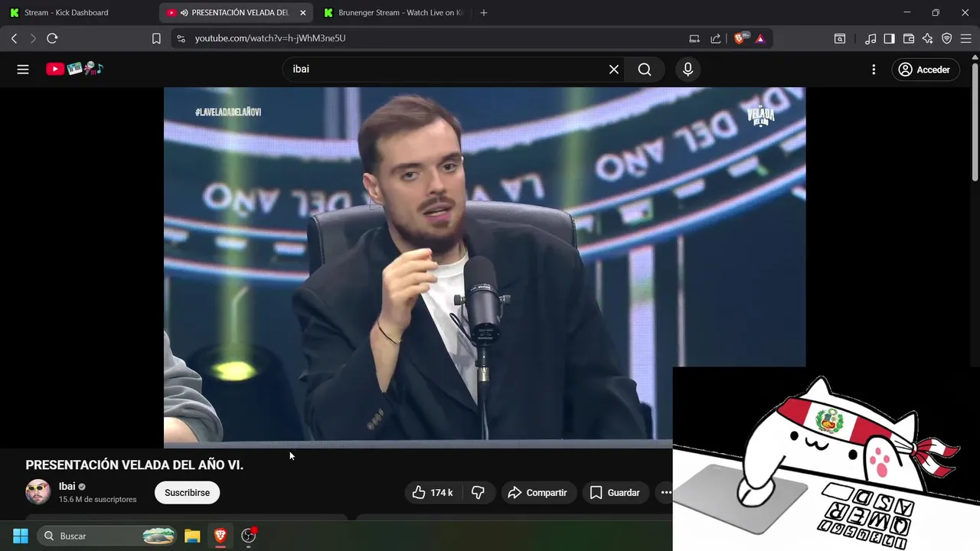Viewport: 980px width, 551px height.
Task: Close the PRESENTACIÓN VELADA tab
Action: 302,12
